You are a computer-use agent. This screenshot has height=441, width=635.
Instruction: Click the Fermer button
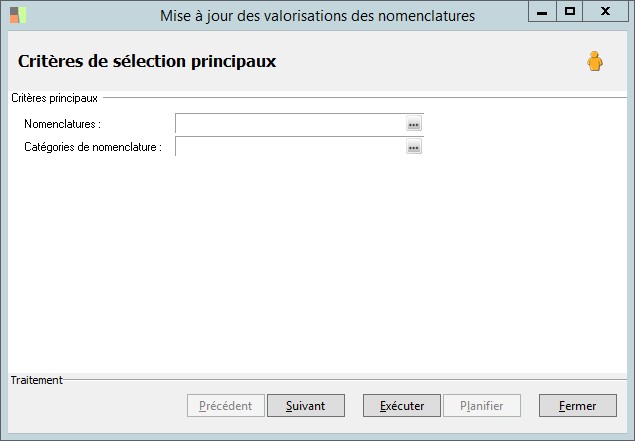[x=577, y=406]
